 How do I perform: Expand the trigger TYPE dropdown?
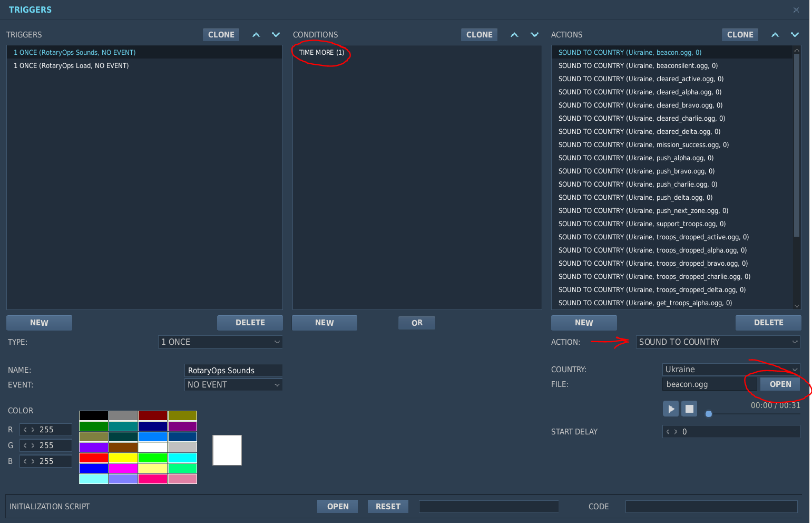(x=220, y=342)
